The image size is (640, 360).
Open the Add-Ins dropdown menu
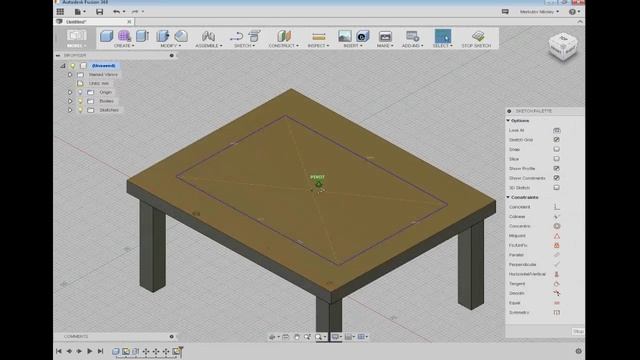point(413,46)
